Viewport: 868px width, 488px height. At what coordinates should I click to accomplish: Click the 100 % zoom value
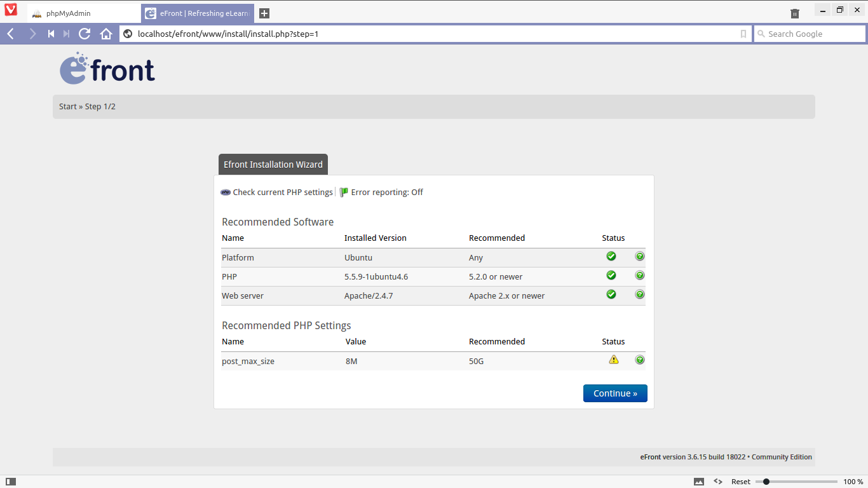point(853,482)
